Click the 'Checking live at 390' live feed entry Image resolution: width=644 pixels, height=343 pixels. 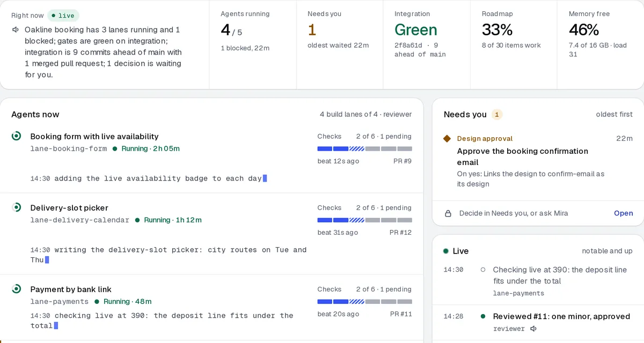pyautogui.click(x=560, y=275)
